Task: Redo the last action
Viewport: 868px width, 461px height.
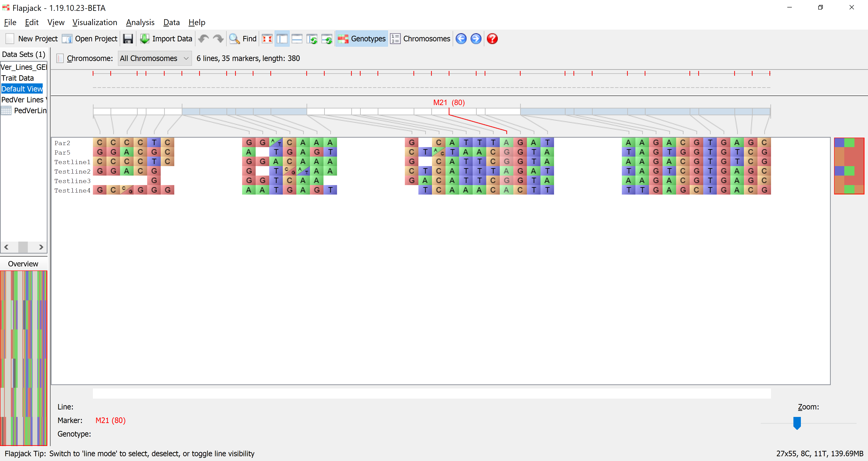Action: click(218, 39)
